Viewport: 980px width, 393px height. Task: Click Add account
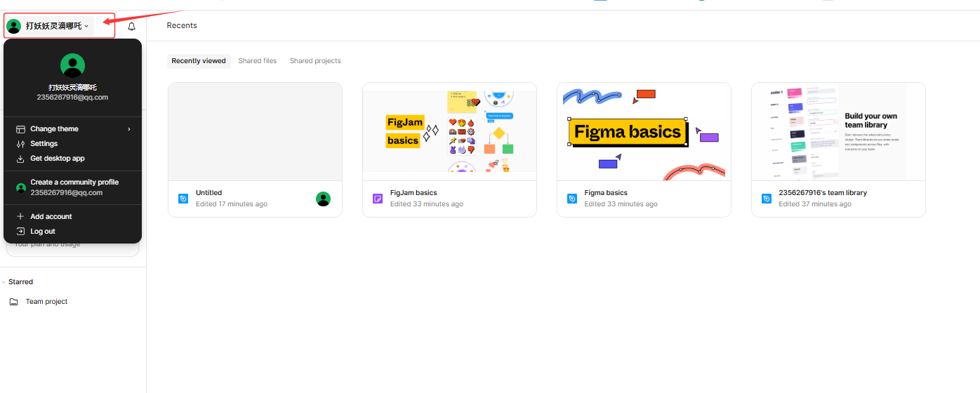[x=73, y=217]
